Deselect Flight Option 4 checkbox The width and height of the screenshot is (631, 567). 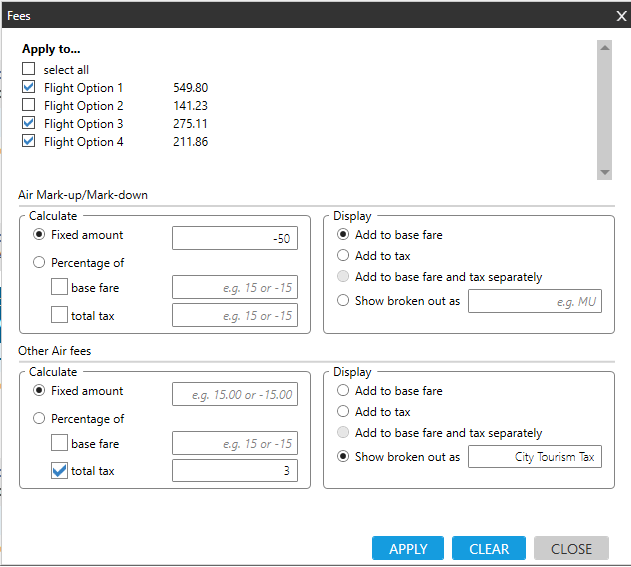pos(29,142)
